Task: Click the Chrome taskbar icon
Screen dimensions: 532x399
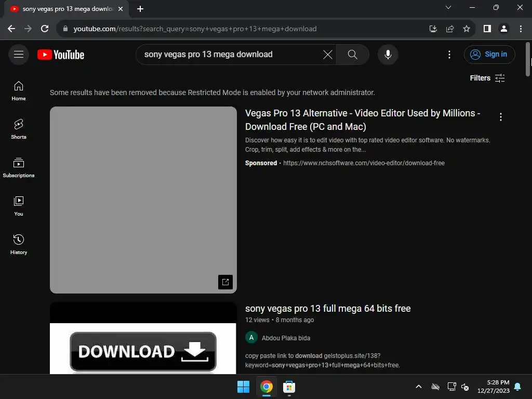Action: click(267, 387)
